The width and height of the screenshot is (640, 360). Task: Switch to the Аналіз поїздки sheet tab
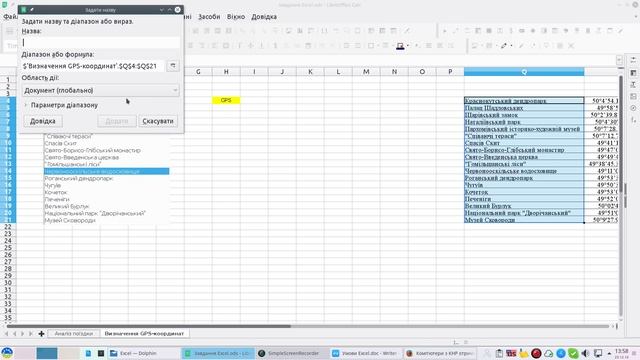coord(73,334)
